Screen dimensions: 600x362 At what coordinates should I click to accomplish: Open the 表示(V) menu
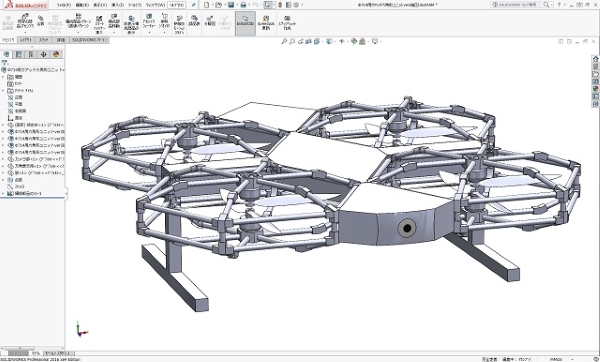click(100, 5)
